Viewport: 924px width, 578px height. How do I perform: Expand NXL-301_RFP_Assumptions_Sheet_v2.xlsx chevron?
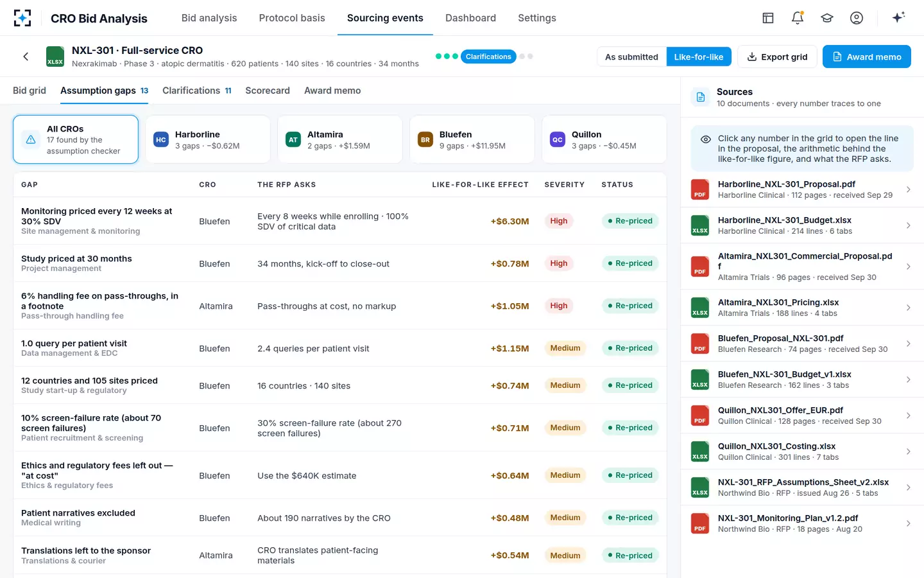[x=909, y=487]
